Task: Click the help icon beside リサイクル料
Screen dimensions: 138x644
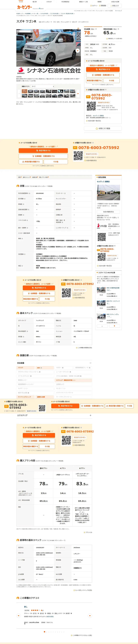Action: click(x=27, y=220)
